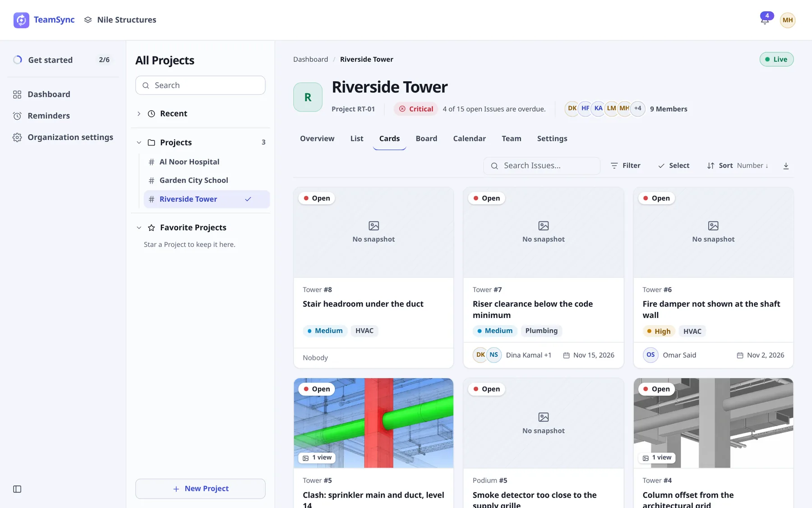Click the download export icon
The height and width of the screenshot is (508, 812).
[786, 166]
